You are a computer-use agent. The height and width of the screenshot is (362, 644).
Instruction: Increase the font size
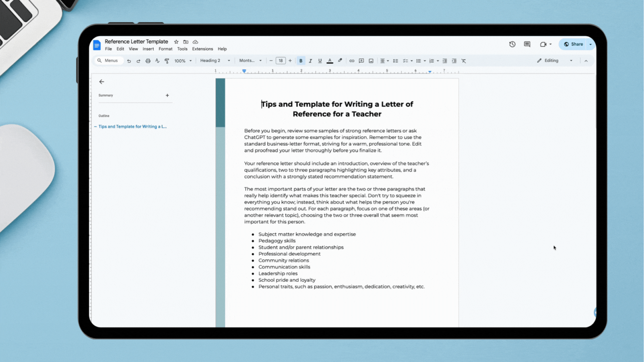click(290, 61)
